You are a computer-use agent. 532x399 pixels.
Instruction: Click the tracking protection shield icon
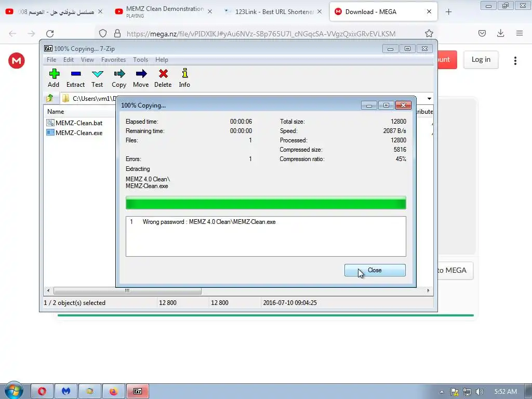[103, 33]
